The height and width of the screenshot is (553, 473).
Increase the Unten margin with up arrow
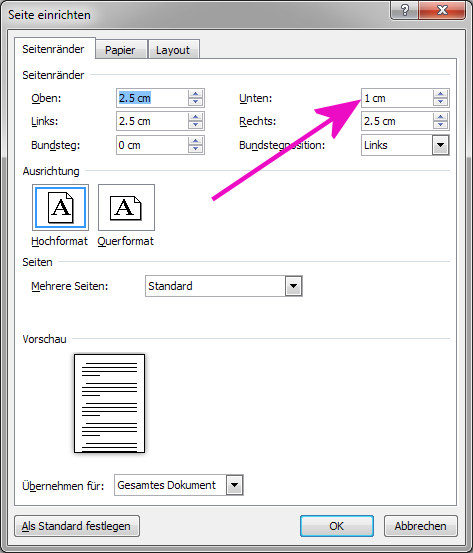coord(441,94)
